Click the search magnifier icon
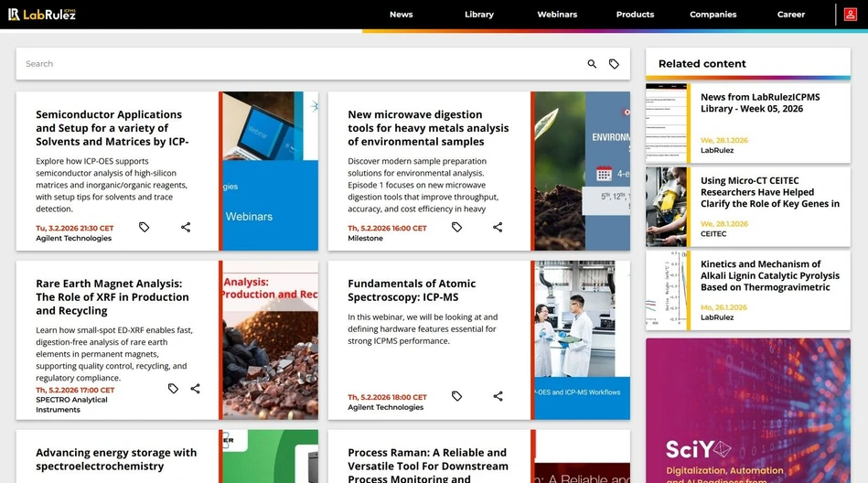Screen dimensions: 868x483 592,64
